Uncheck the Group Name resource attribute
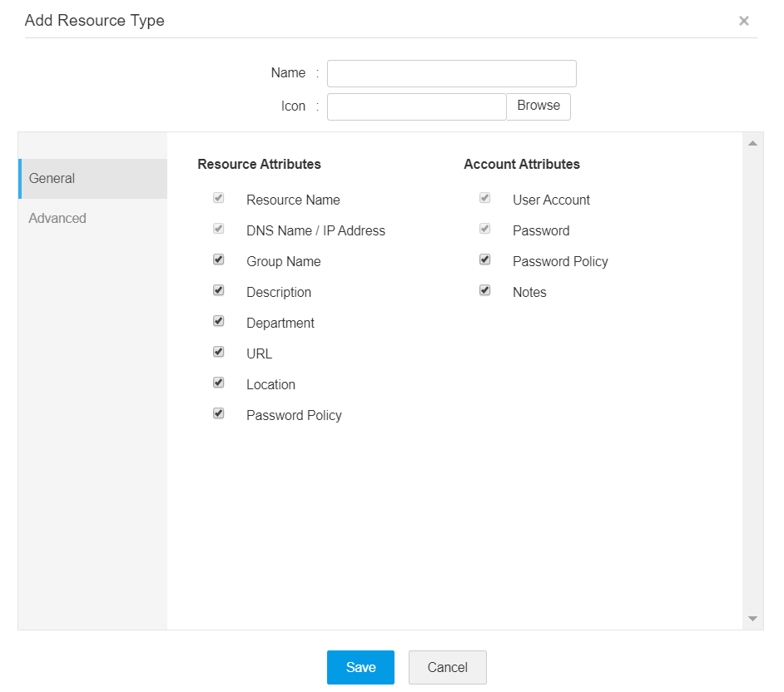The image size is (784, 692). (218, 259)
